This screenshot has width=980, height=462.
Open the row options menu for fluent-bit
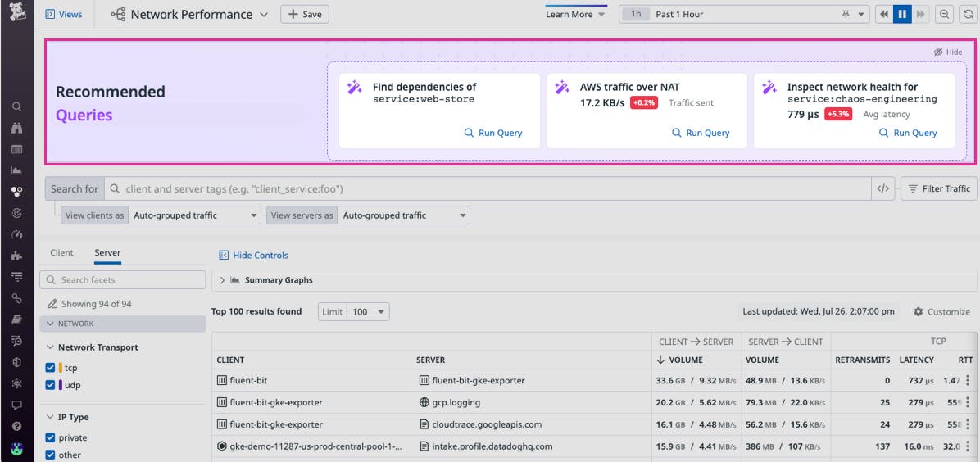968,380
